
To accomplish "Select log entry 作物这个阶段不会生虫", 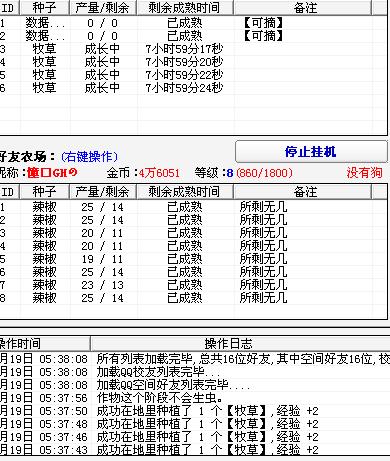I will pyautogui.click(x=195, y=398).
